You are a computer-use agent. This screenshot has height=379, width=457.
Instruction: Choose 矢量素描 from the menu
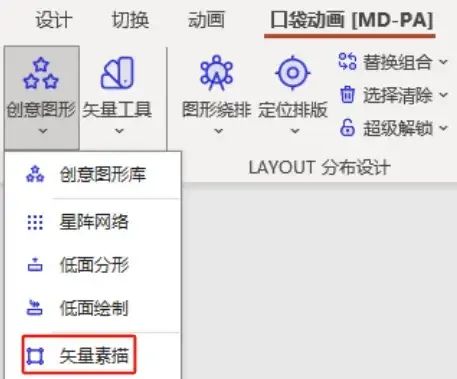pos(93,355)
